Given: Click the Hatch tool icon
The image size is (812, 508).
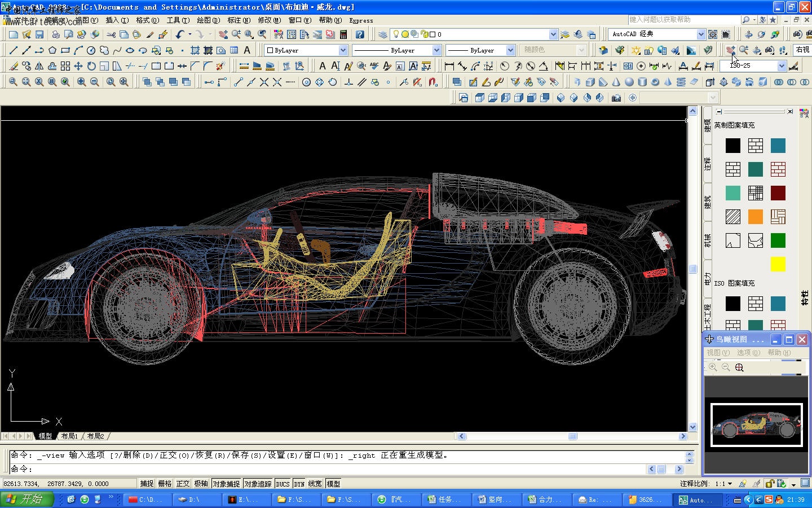Looking at the screenshot, I should pyautogui.click(x=195, y=50).
